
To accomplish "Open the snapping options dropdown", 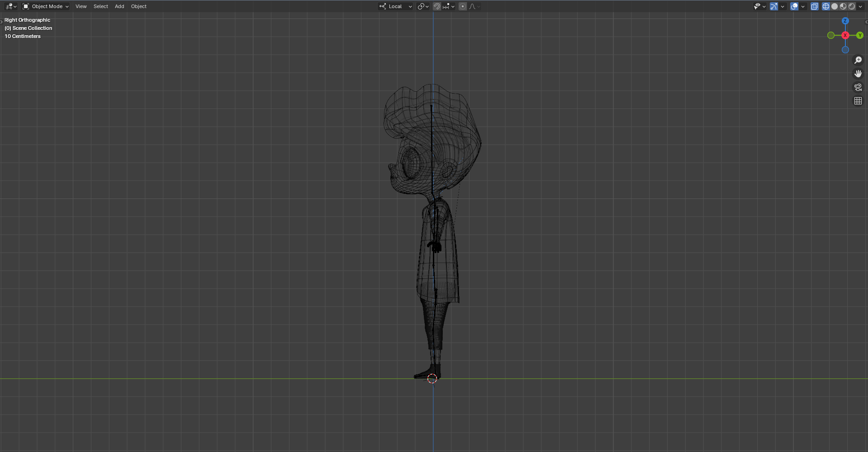I will [x=449, y=6].
